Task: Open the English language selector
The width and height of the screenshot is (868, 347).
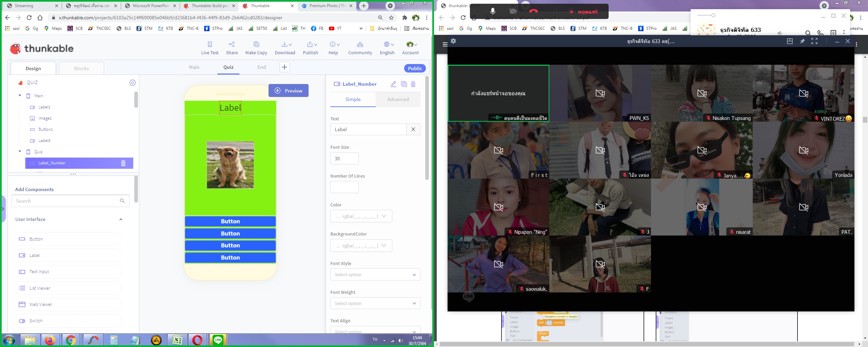Action: click(x=387, y=48)
